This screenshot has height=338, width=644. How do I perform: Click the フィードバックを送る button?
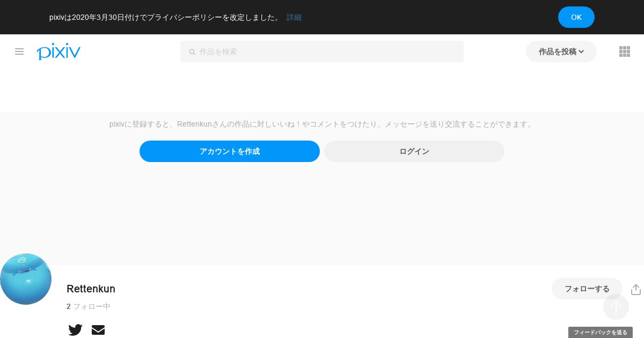coord(601,333)
